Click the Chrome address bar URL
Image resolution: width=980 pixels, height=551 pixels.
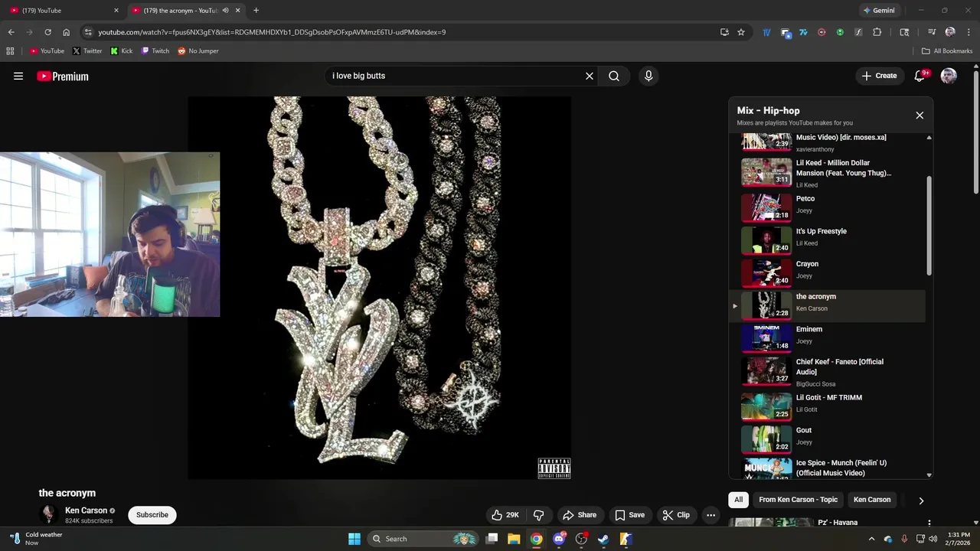(x=272, y=32)
